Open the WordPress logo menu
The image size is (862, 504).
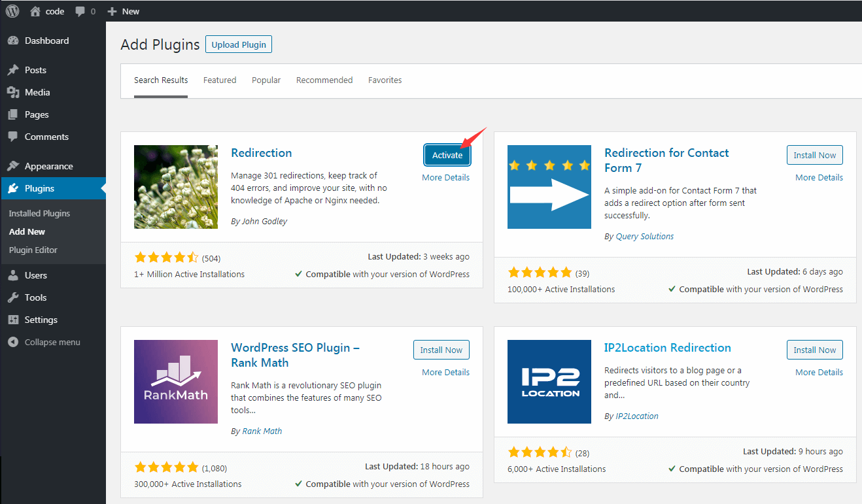[x=12, y=10]
